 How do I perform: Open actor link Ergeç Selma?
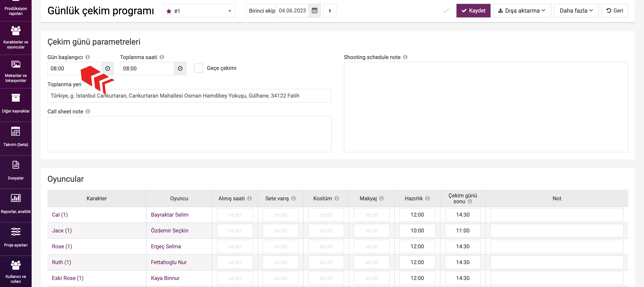pyautogui.click(x=166, y=246)
